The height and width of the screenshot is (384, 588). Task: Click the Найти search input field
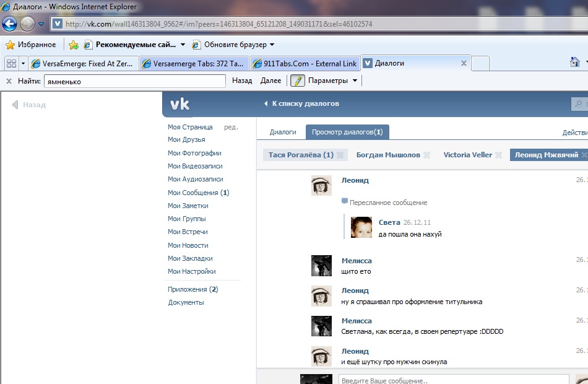pos(135,81)
